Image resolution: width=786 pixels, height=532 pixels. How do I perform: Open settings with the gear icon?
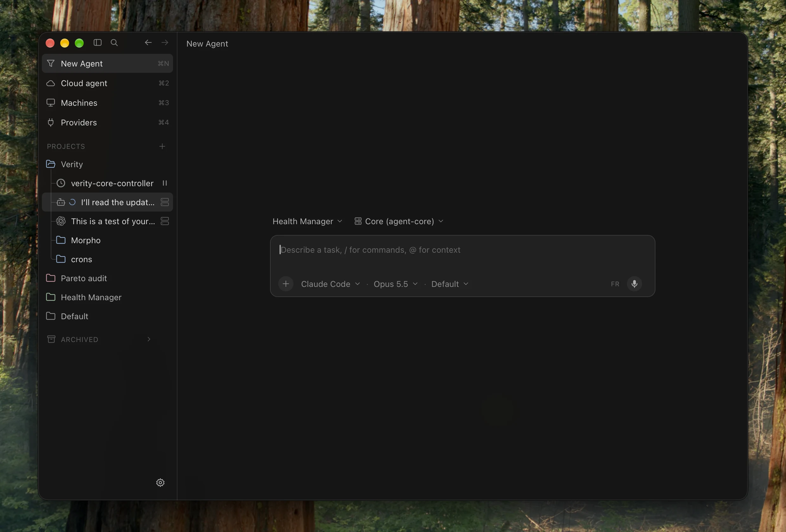(x=160, y=483)
